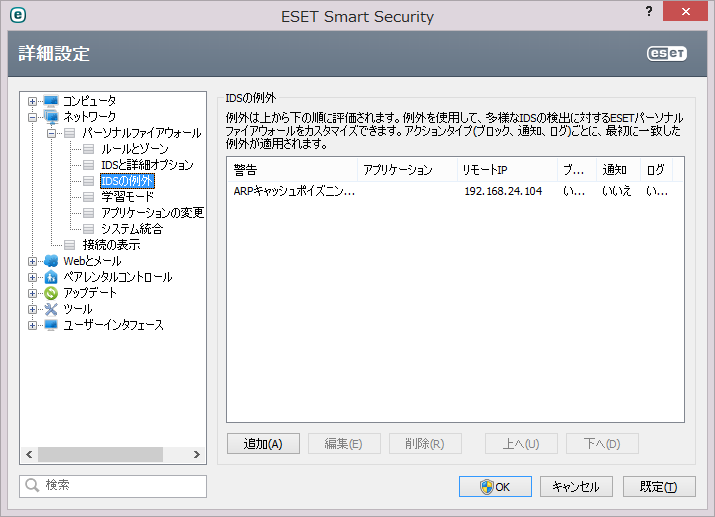
Task: Select IDSの例外 in the tree
Action: click(127, 181)
